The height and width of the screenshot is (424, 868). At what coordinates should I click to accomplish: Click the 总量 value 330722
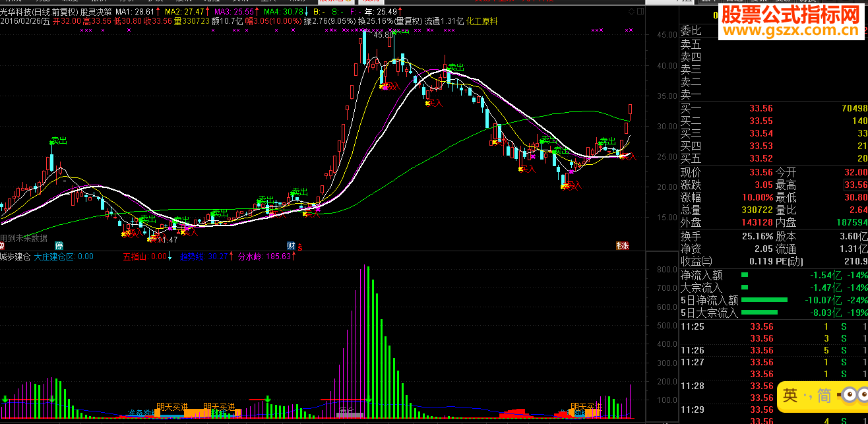(758, 210)
